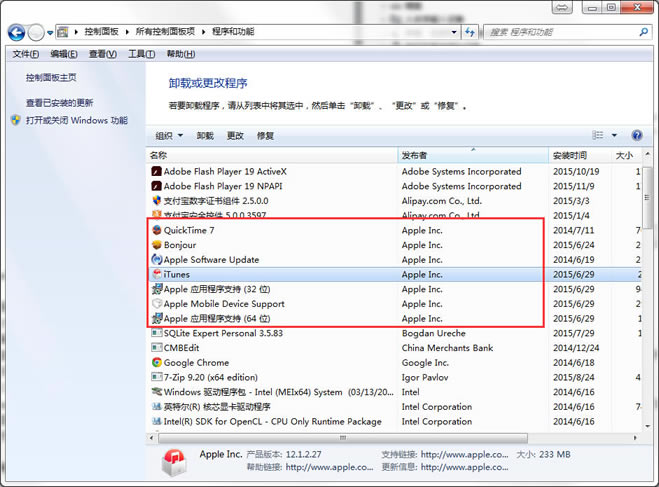
Task: Click the iTunes icon in the program list
Action: pyautogui.click(x=157, y=274)
